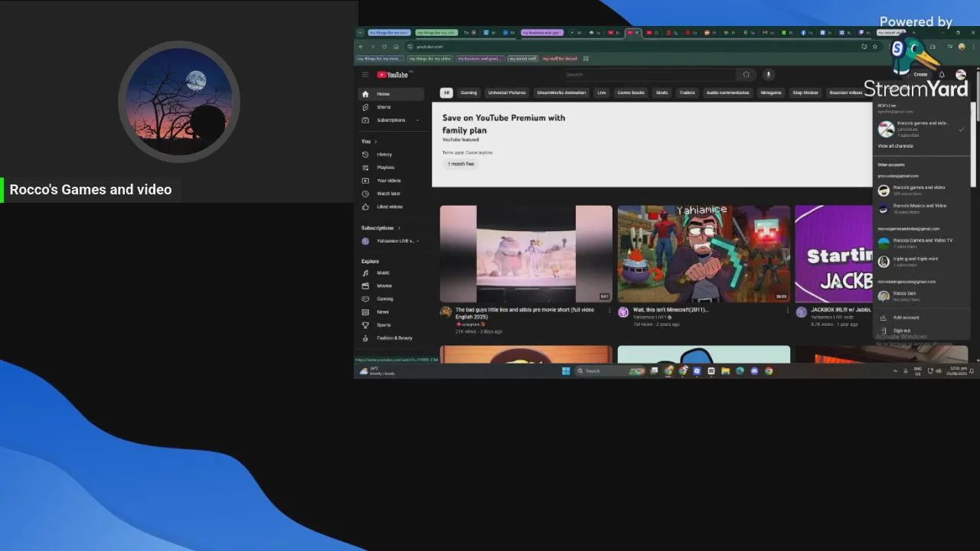Expand the You section chevron
980x551 pixels.
coord(375,142)
